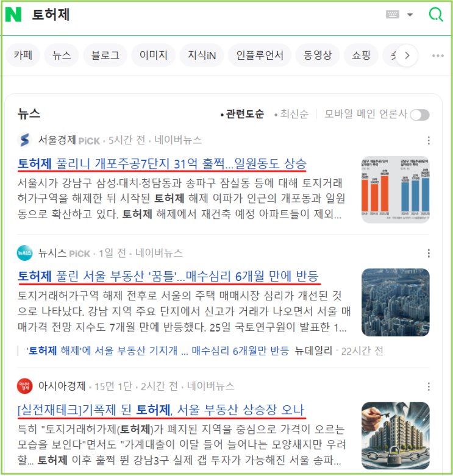Open the 아시아경제 publisher name link

[x=62, y=386]
